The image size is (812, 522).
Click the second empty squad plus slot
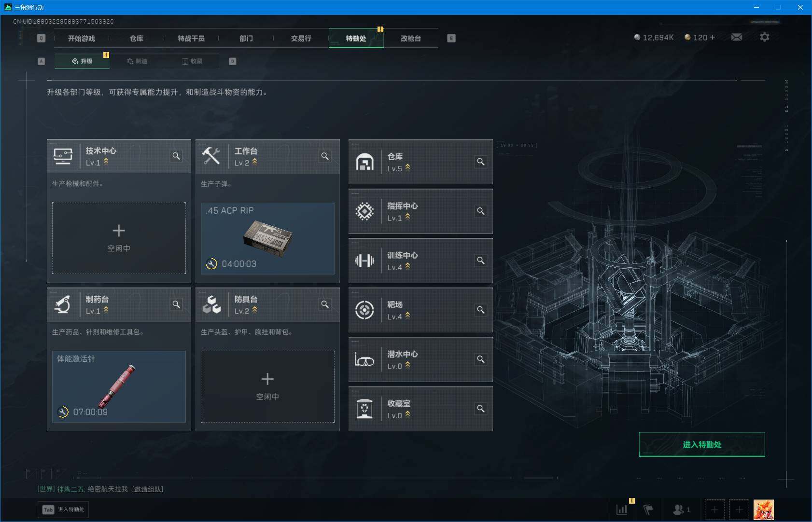[x=739, y=510]
